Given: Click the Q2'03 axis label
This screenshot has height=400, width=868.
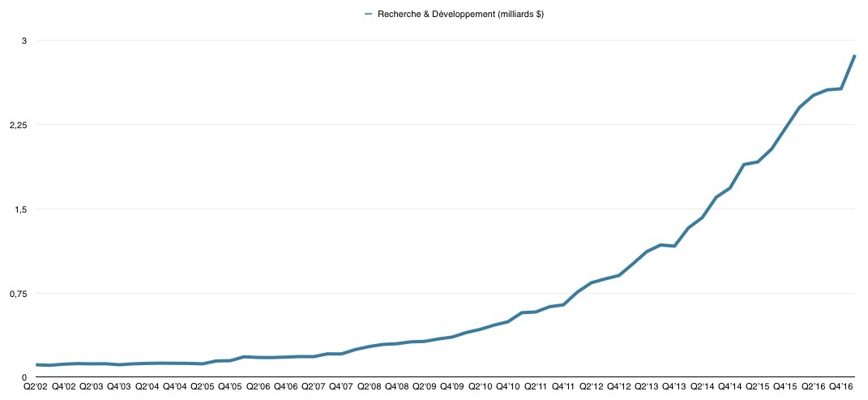Looking at the screenshot, I should tap(91, 386).
